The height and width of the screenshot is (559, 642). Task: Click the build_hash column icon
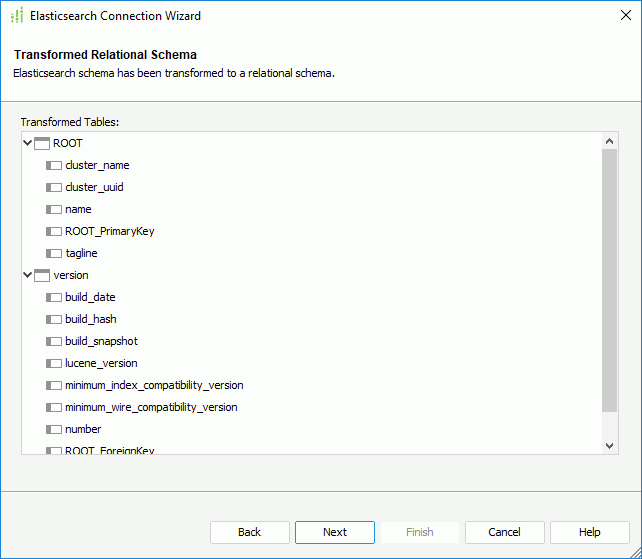pyautogui.click(x=54, y=319)
